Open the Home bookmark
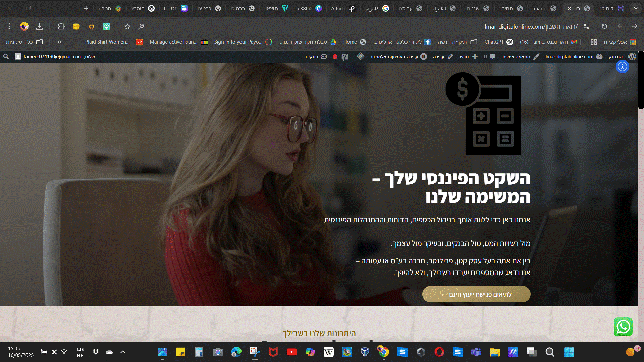This screenshot has width=644, height=362. [x=354, y=42]
